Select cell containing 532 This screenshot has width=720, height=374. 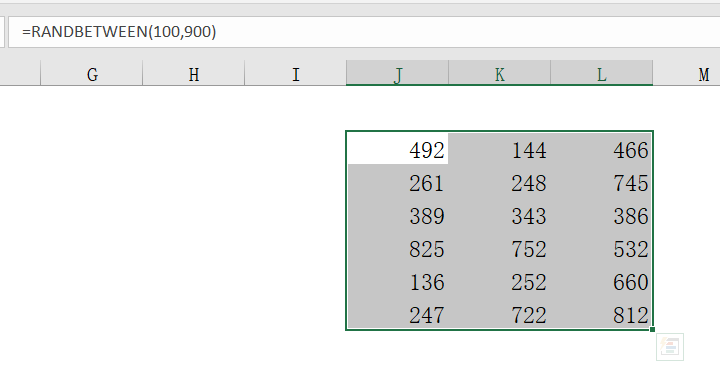point(601,247)
